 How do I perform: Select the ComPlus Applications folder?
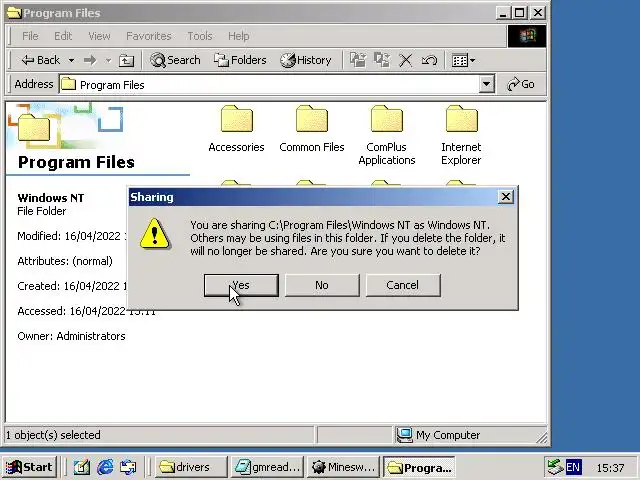click(x=387, y=135)
